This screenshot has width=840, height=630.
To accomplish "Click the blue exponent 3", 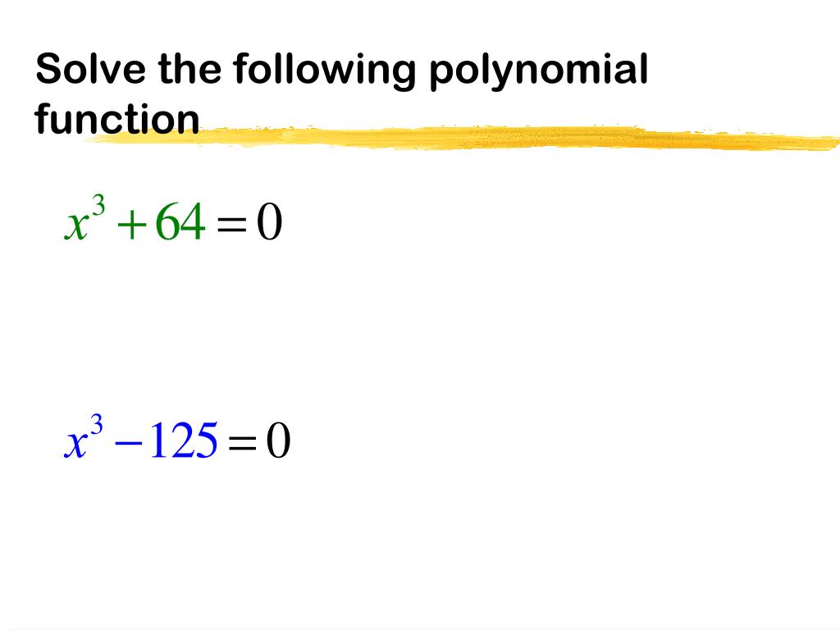I will 97,423.
